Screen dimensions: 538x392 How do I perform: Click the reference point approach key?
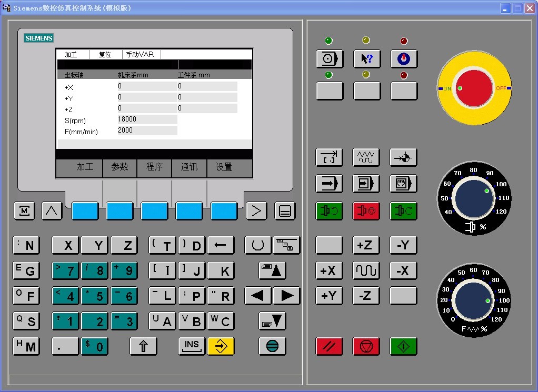click(329, 58)
